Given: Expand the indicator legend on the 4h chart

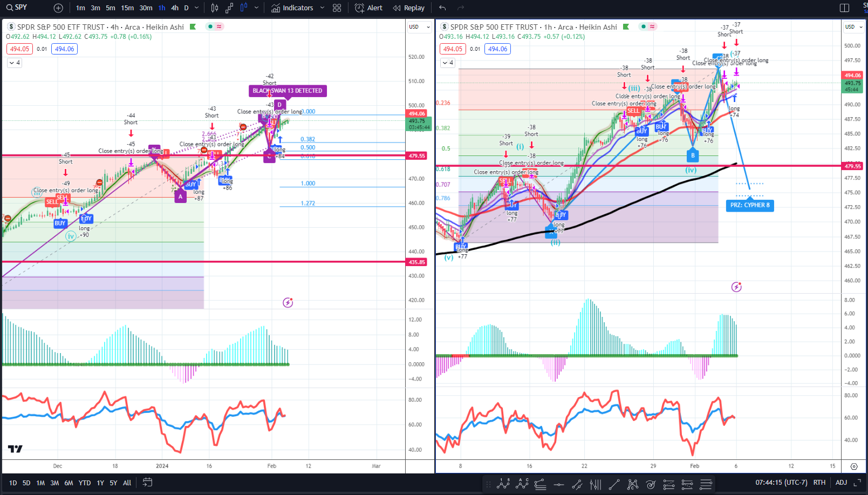Looking at the screenshot, I should pyautogui.click(x=15, y=63).
